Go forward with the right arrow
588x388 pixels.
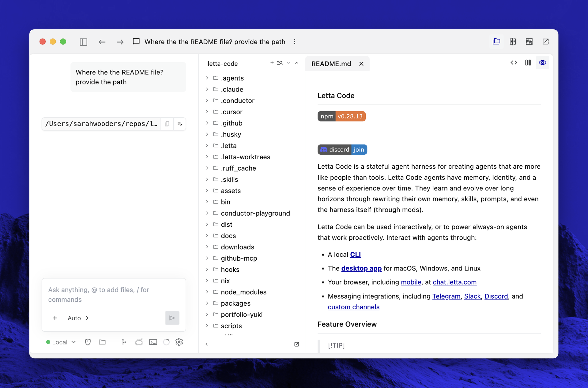point(120,42)
